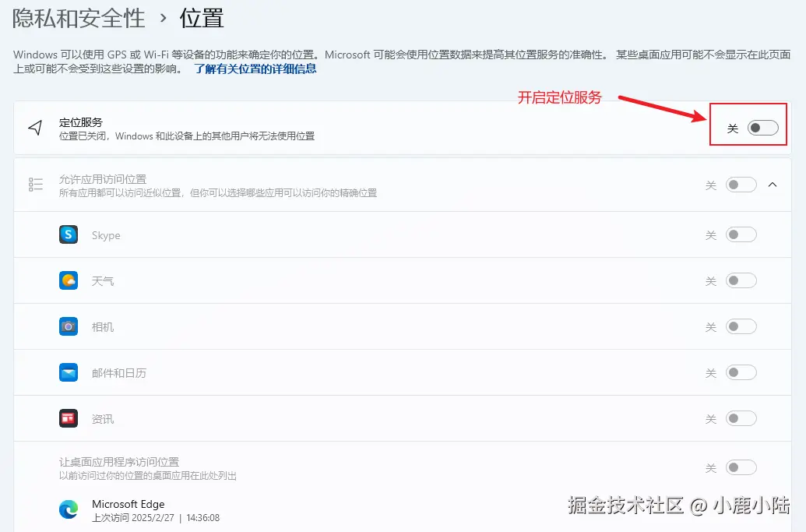The image size is (806, 532).
Task: Click the 天气 (Weather) app icon
Action: point(68,280)
